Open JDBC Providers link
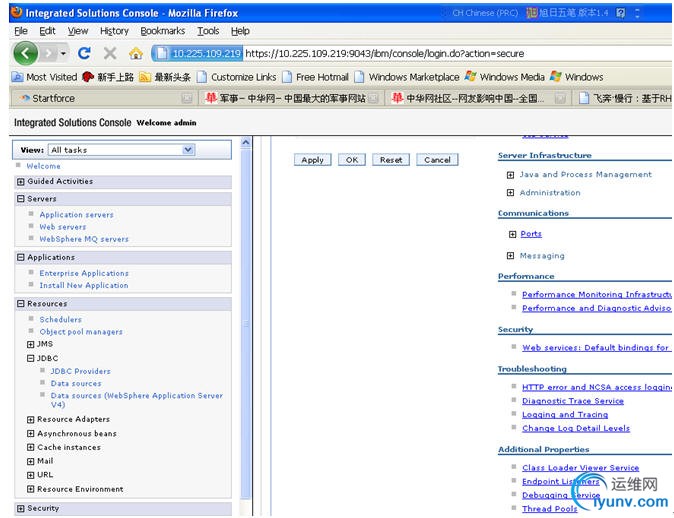Image resolution: width=674 pixels, height=518 pixels. coord(80,371)
